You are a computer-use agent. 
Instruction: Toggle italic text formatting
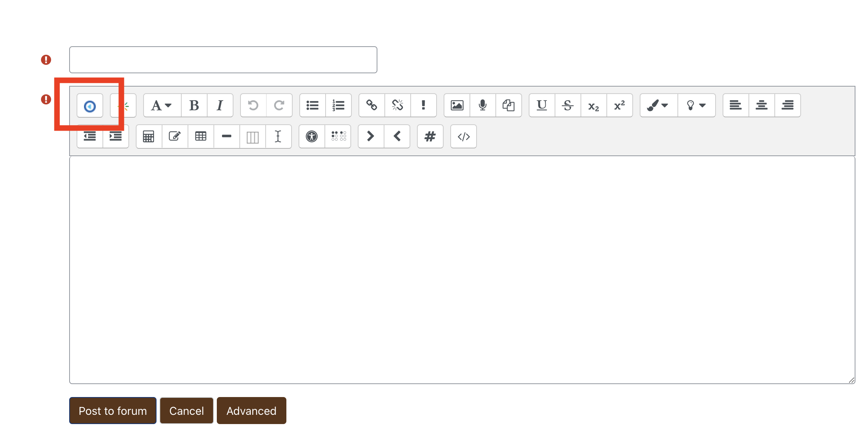coord(219,104)
